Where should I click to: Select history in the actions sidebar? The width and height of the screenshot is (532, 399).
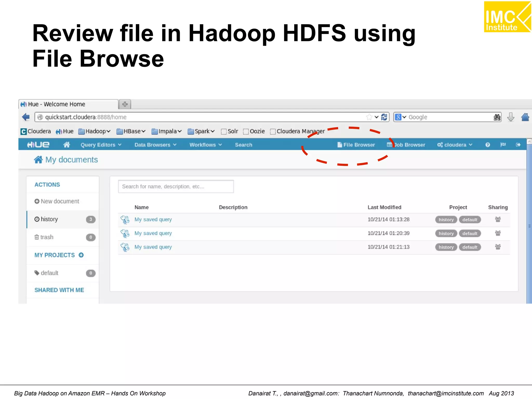point(63,219)
